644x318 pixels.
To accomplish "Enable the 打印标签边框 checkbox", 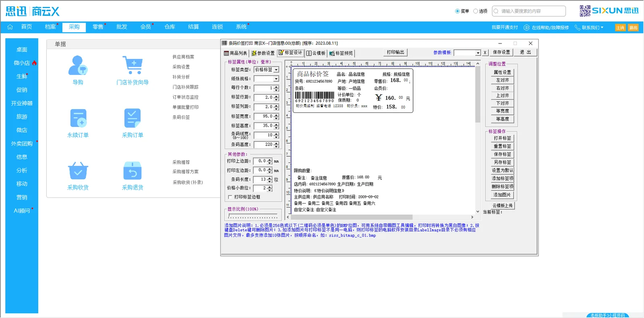I will (x=230, y=197).
